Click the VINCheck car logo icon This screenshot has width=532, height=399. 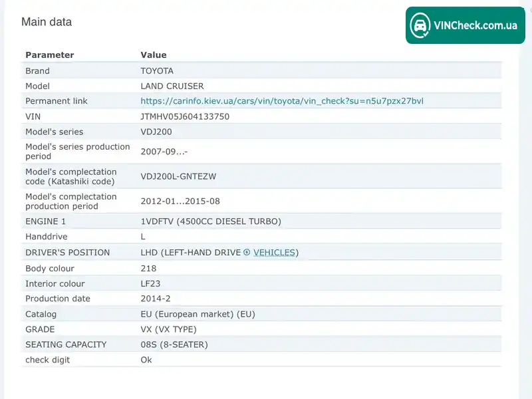click(x=420, y=25)
